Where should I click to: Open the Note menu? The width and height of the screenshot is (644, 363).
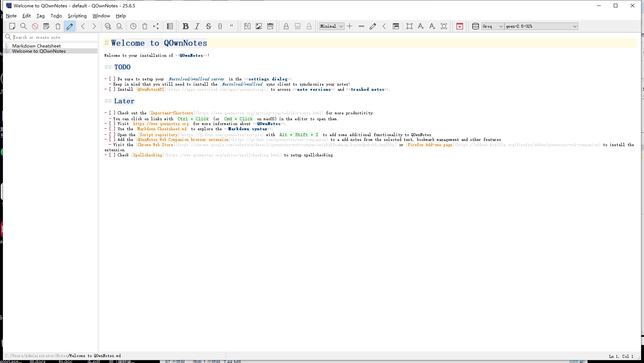11,16
